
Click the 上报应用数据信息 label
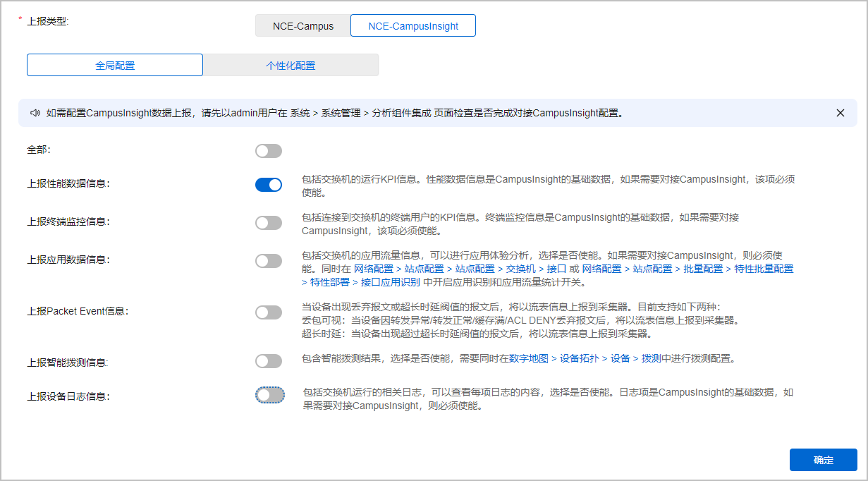(68, 260)
